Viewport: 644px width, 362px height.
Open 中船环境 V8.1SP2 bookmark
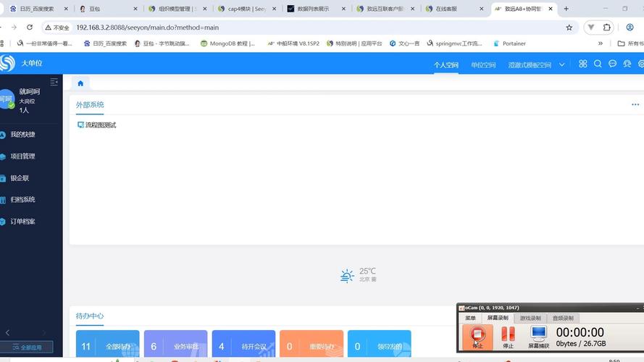point(293,43)
